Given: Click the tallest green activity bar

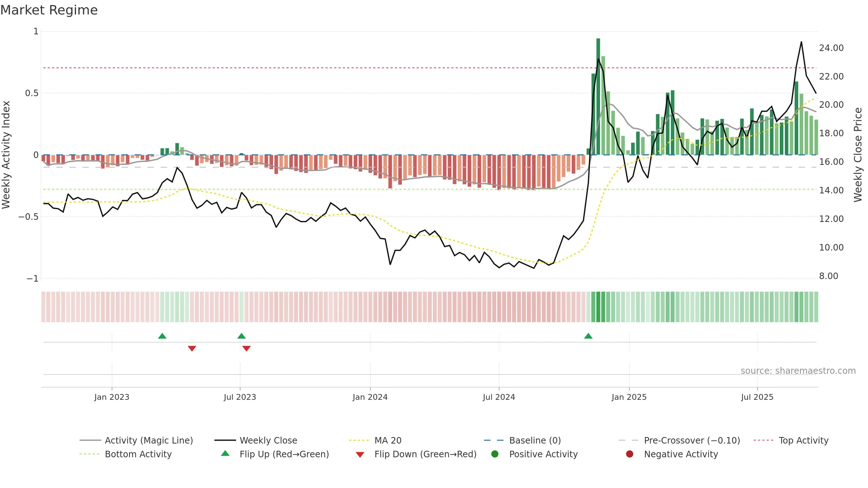Looking at the screenshot, I should click(x=598, y=97).
